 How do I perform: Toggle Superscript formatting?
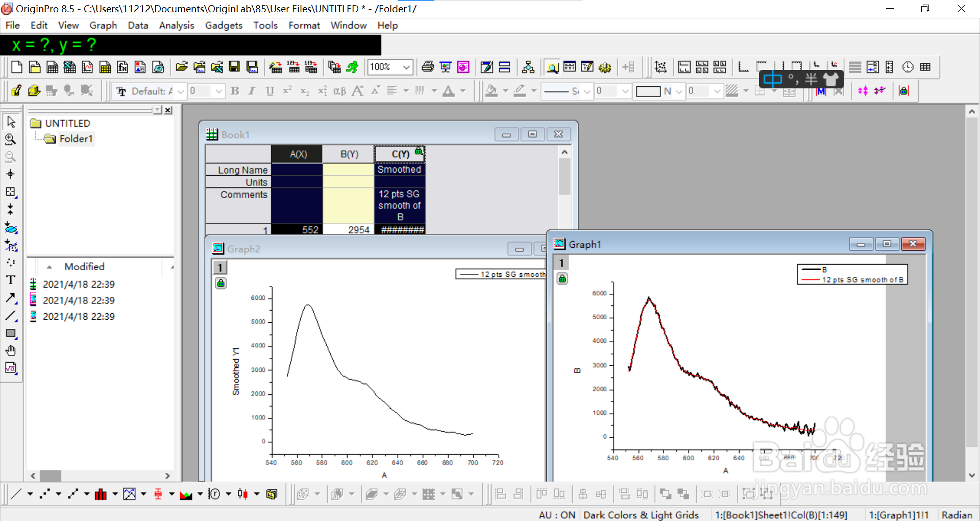point(287,91)
